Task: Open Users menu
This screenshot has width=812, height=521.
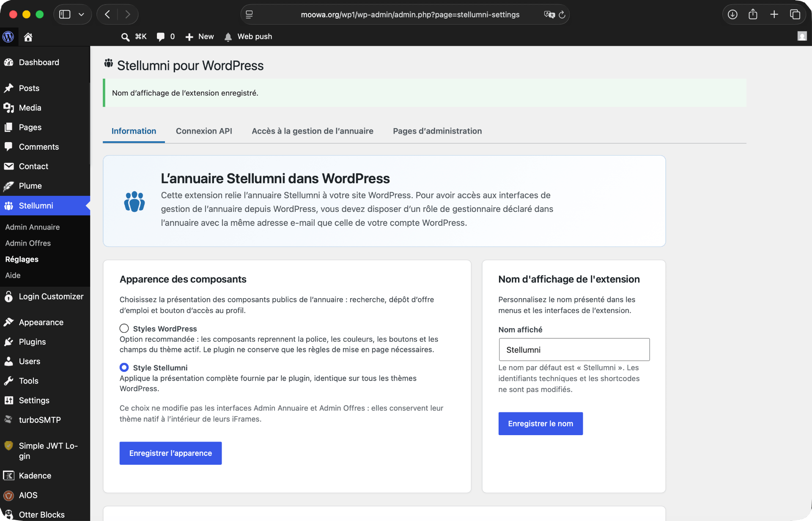Action: pyautogui.click(x=45, y=361)
